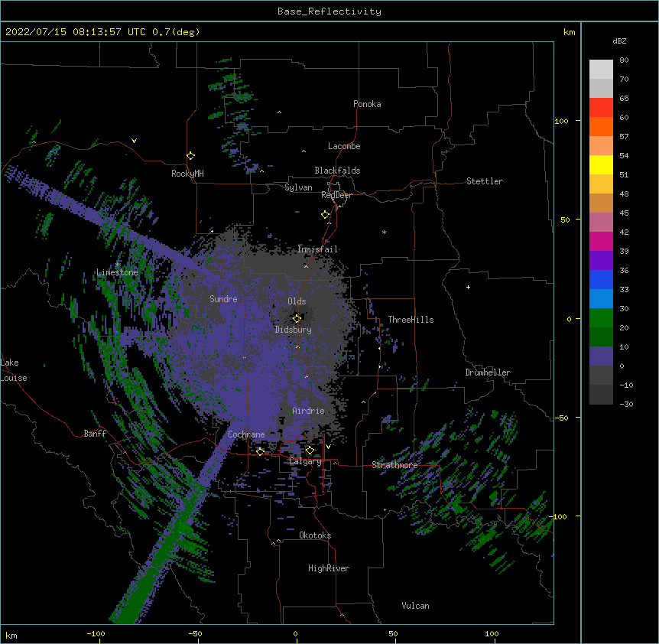Pick the 70-80 dBZ light gray swatch
This screenshot has width=659, height=644.
point(601,70)
